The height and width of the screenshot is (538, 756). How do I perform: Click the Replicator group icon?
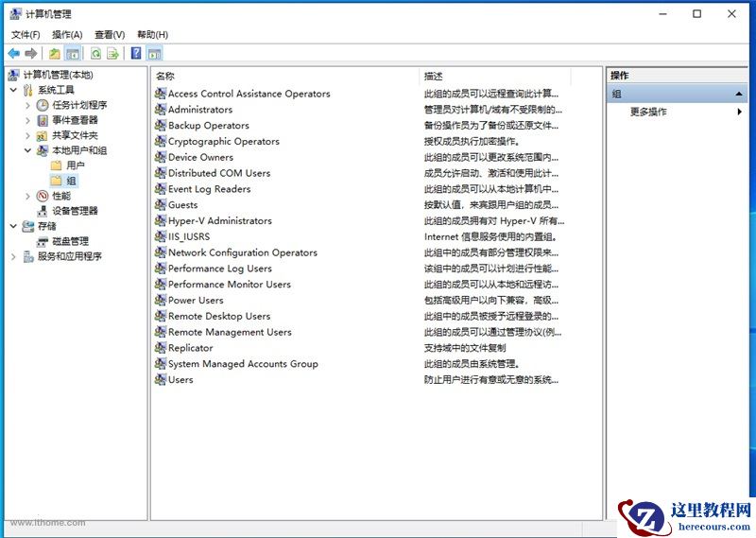click(x=161, y=347)
